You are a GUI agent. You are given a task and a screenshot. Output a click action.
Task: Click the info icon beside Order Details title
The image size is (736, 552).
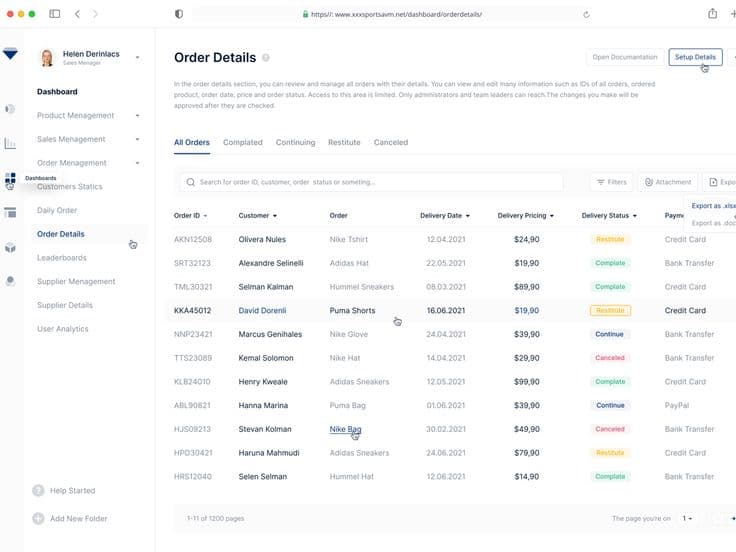click(266, 58)
